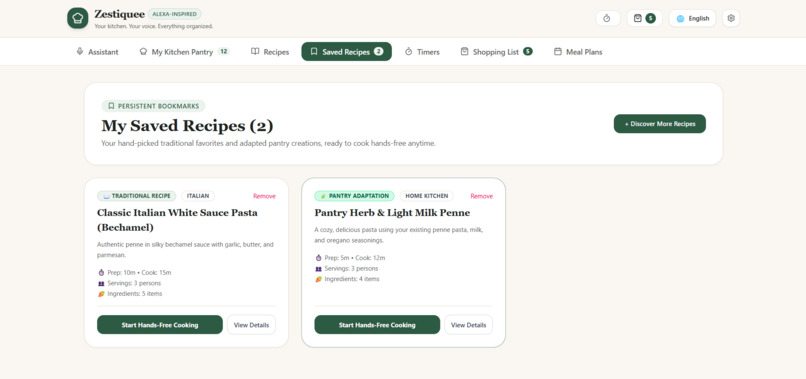Click the Alexa-Inspired badge
Image resolution: width=806 pixels, height=379 pixels.
coord(175,14)
